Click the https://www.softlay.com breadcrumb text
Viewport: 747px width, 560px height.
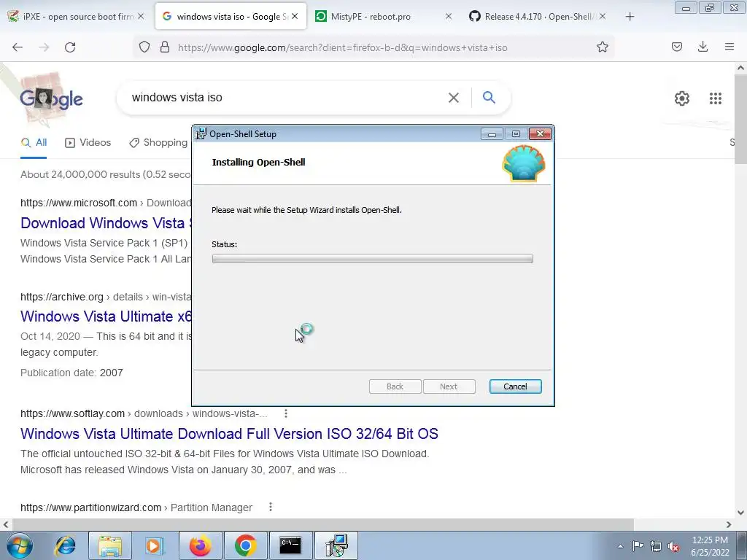tap(72, 413)
